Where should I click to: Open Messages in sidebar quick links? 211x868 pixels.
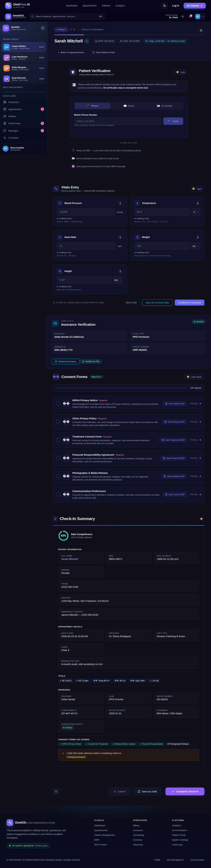tap(24, 131)
